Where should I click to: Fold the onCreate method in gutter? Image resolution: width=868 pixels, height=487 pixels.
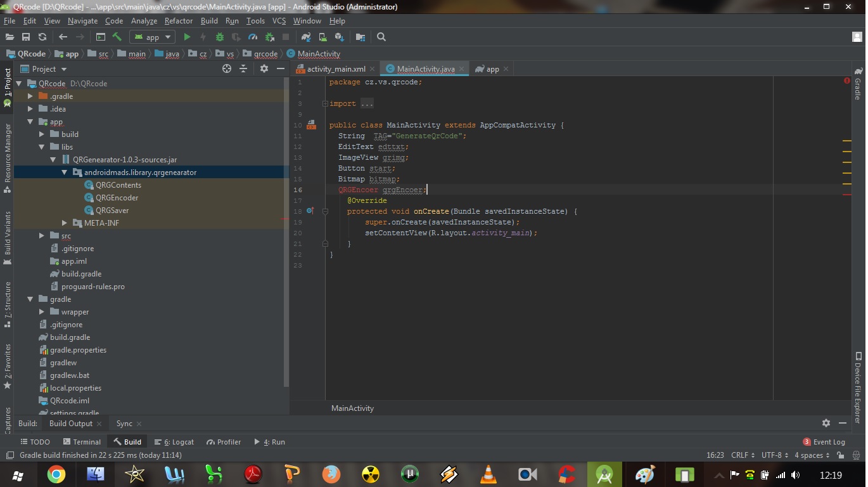325,212
